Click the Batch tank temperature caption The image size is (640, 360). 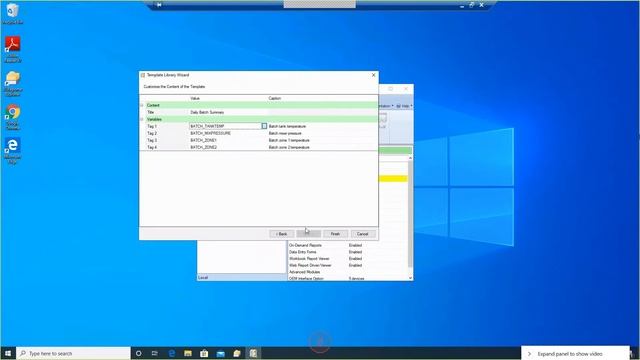point(287,126)
